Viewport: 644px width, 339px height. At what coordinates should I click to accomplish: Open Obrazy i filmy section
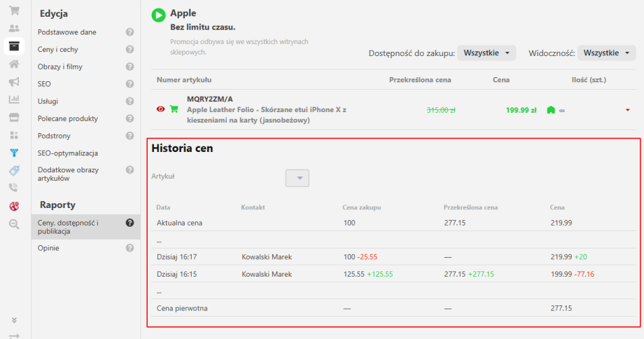click(60, 67)
